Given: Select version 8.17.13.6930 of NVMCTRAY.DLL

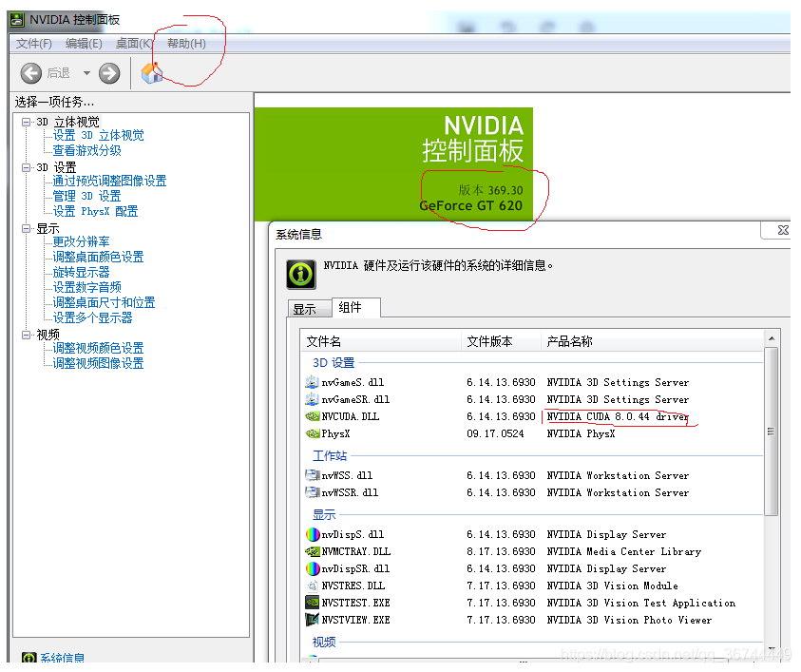Looking at the screenshot, I should [x=501, y=551].
